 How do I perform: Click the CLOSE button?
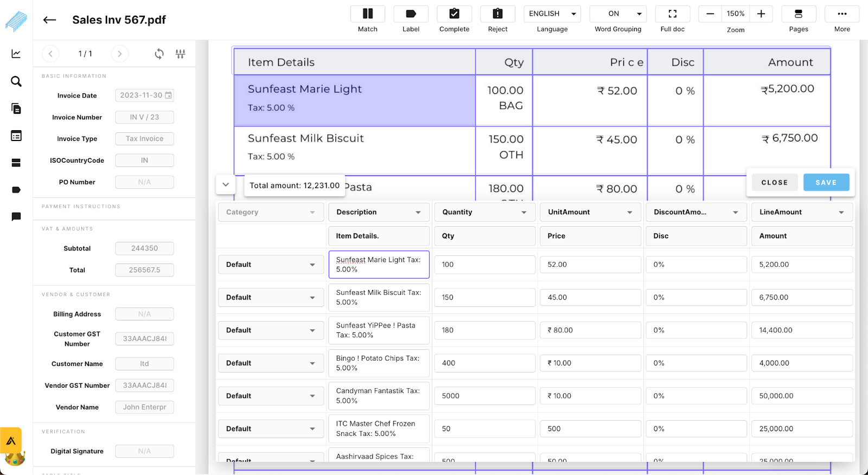774,183
